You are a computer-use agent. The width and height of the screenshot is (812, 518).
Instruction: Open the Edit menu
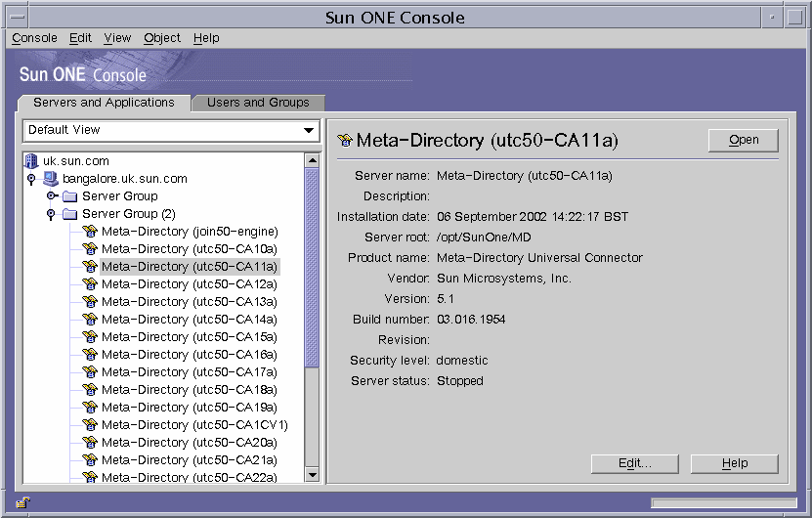(x=80, y=38)
